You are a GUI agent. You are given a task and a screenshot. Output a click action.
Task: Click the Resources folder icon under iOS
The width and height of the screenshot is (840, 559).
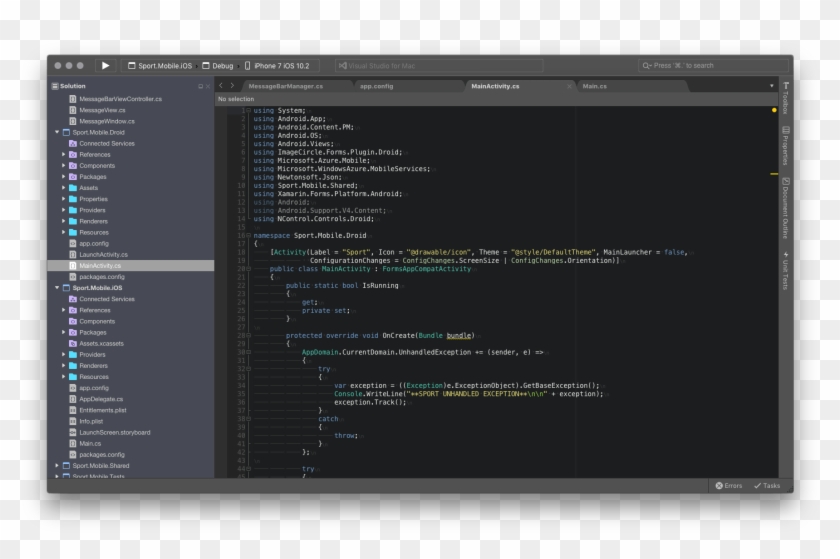point(73,377)
